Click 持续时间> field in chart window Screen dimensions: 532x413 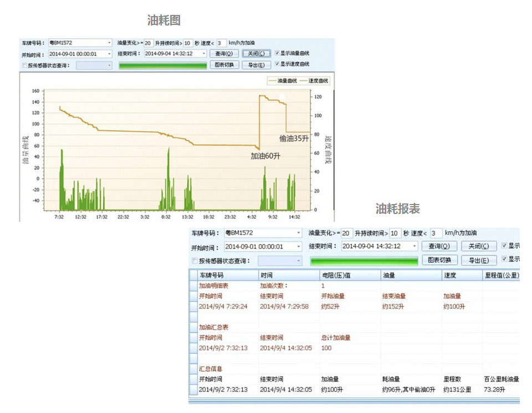pos(188,43)
